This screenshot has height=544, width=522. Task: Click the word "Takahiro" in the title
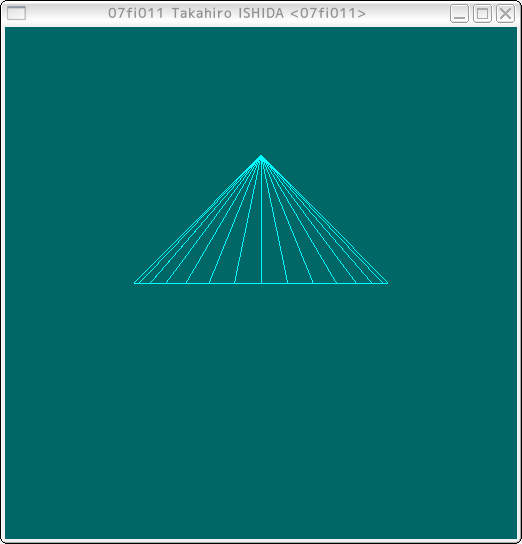(x=202, y=14)
